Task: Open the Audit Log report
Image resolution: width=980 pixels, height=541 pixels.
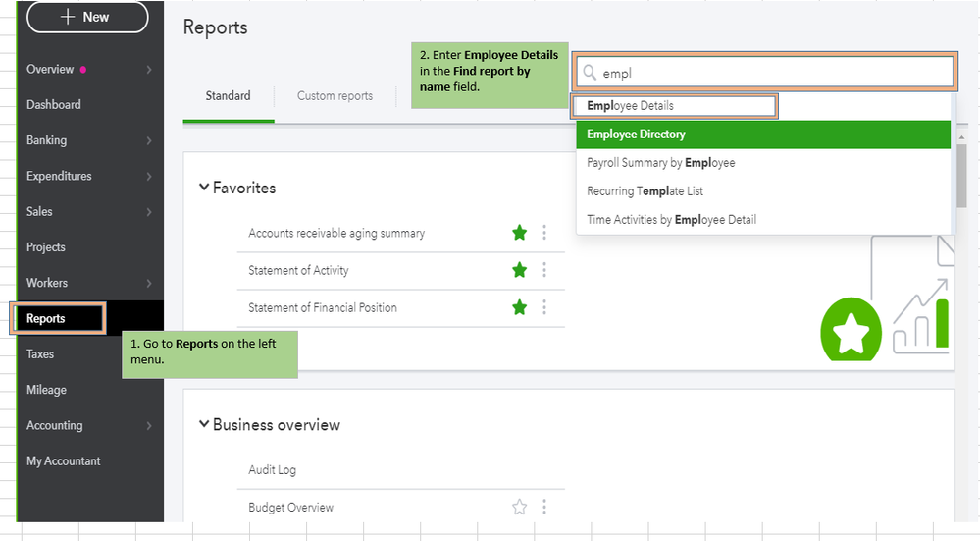Action: click(x=273, y=470)
